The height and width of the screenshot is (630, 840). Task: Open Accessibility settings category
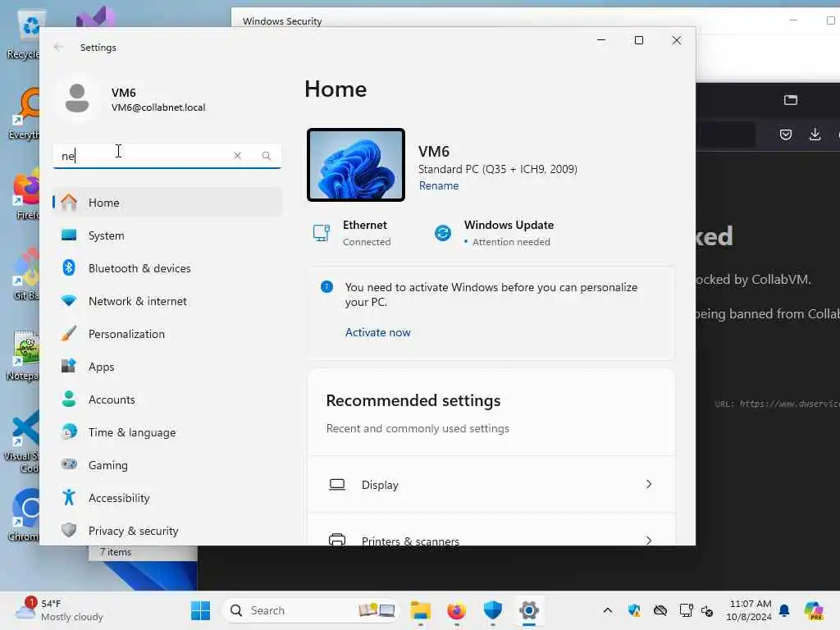(x=167, y=498)
